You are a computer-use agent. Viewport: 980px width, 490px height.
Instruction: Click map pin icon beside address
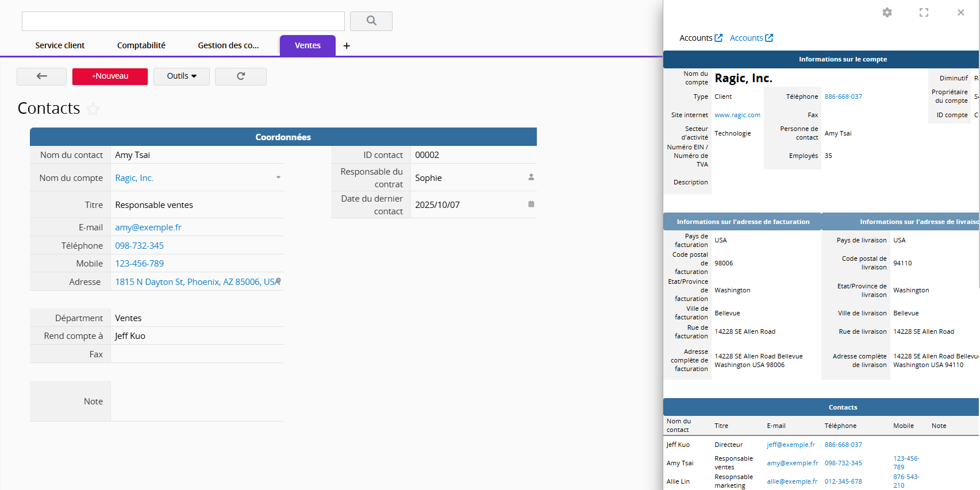(x=279, y=281)
